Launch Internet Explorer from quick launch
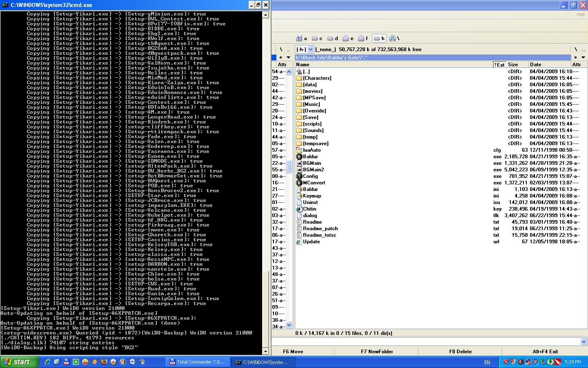588x368 pixels. (48, 362)
